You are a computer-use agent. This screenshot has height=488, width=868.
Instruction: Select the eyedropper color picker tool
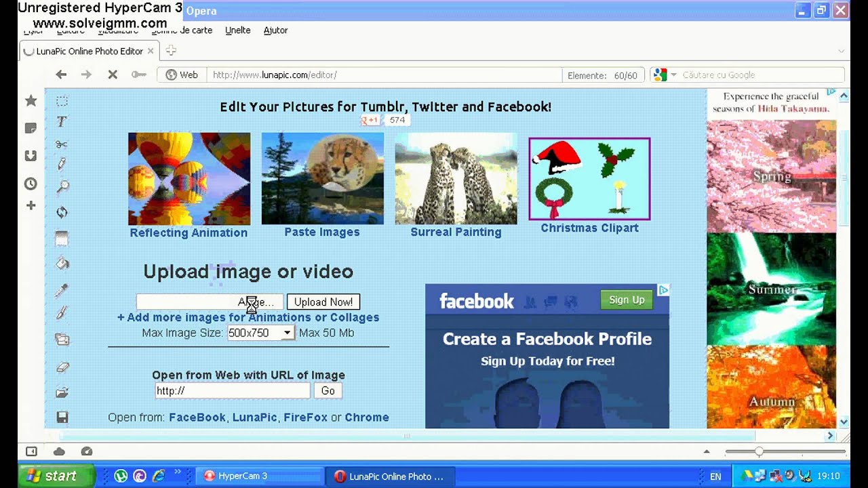[62, 291]
